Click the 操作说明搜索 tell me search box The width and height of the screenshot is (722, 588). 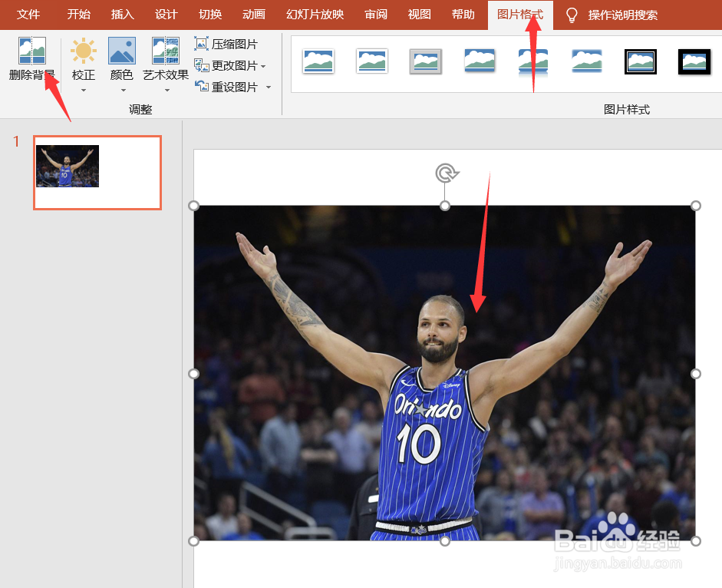[622, 15]
